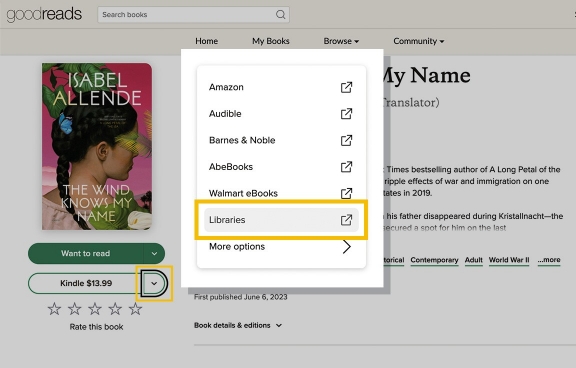Expand the Want to read shelf dropdown
The height and width of the screenshot is (368, 576).
[154, 253]
